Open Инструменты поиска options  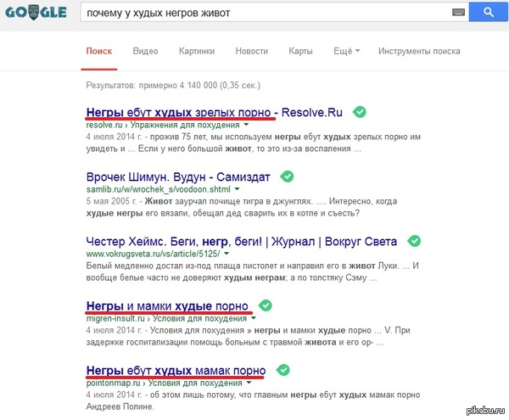point(419,51)
